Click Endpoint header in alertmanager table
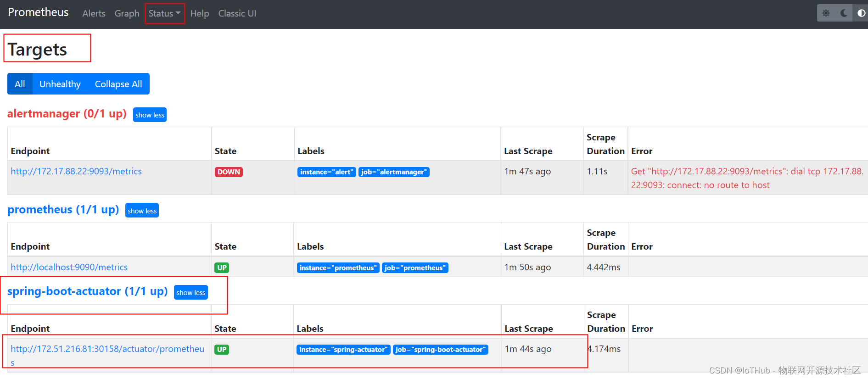 30,151
